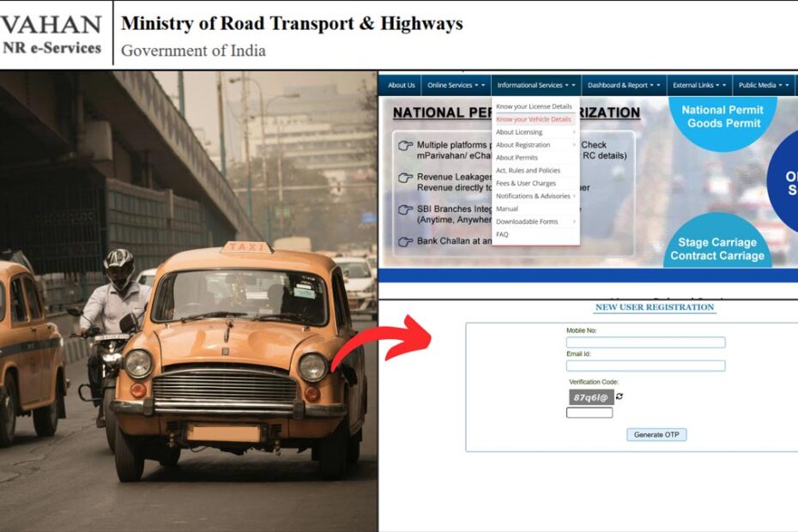Expand the Online Services dropdown menu
Viewport: 798px width, 532px height.
(x=456, y=86)
